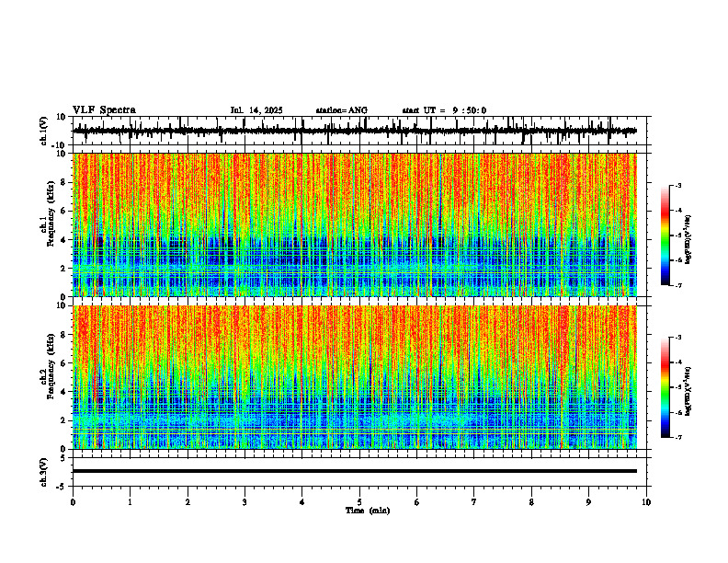
Task: Click the ch.3(V) flat line trace
Action: coord(355,471)
